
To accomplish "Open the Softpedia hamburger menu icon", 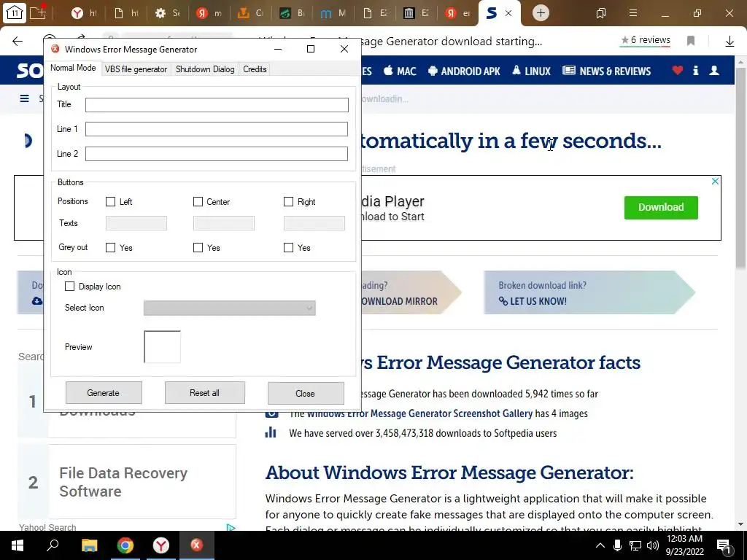I will point(24,98).
